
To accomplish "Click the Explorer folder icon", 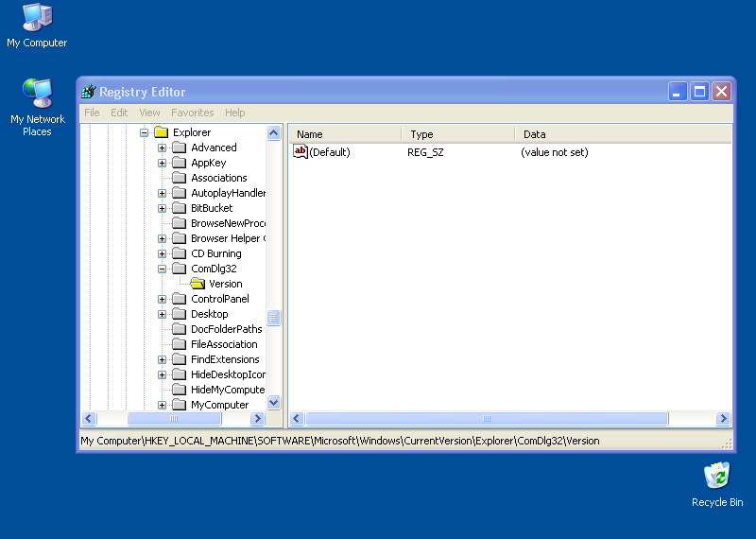I will coord(161,132).
